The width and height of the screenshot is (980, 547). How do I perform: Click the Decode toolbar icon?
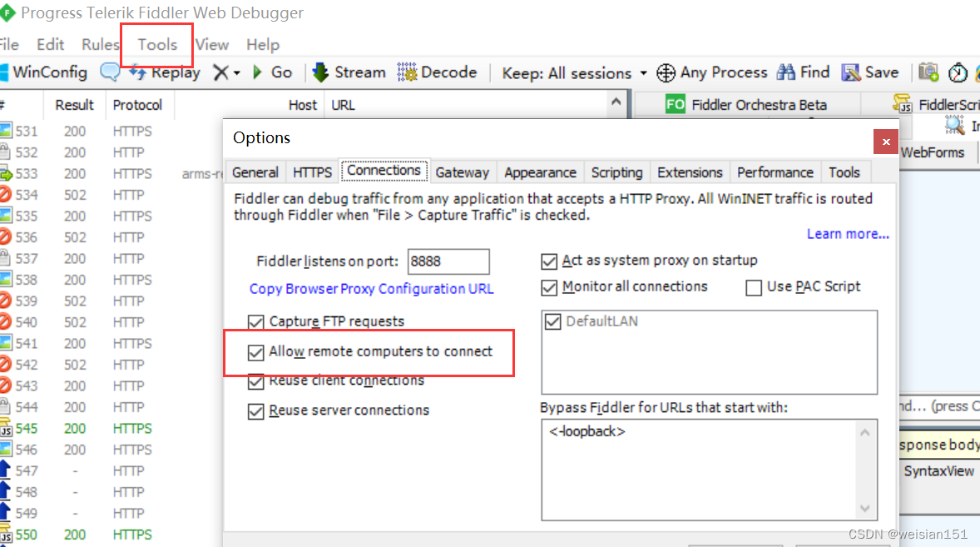tap(438, 72)
